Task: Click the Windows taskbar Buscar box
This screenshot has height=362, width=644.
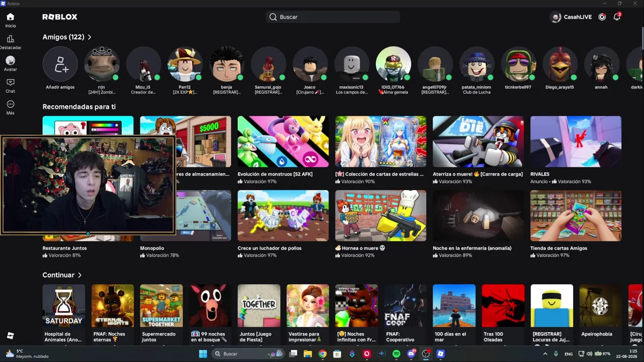Action: point(249,354)
